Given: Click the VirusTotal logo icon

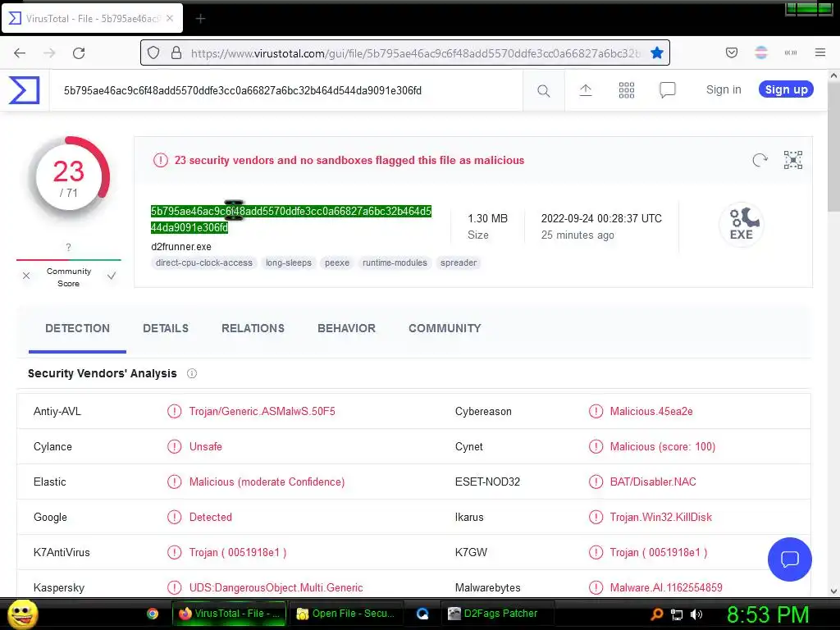Looking at the screenshot, I should (x=24, y=90).
